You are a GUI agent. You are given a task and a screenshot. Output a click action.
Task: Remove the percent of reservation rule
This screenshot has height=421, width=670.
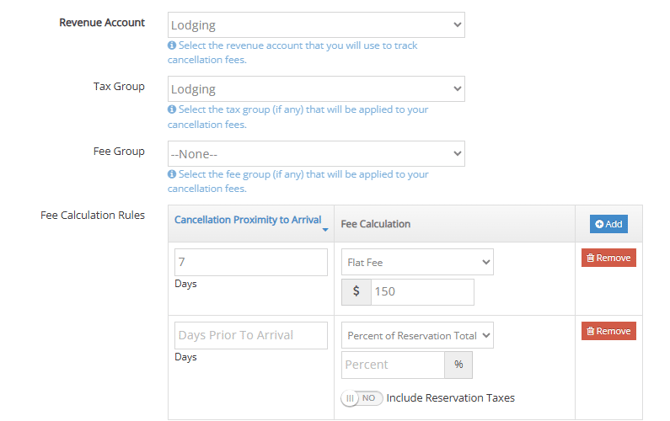click(608, 331)
